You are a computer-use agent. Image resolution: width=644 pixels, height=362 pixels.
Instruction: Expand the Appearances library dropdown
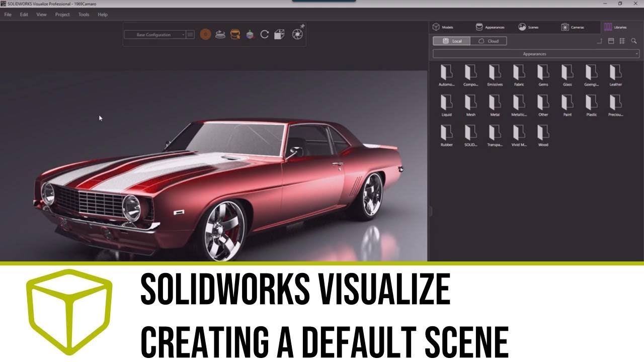[x=536, y=54]
